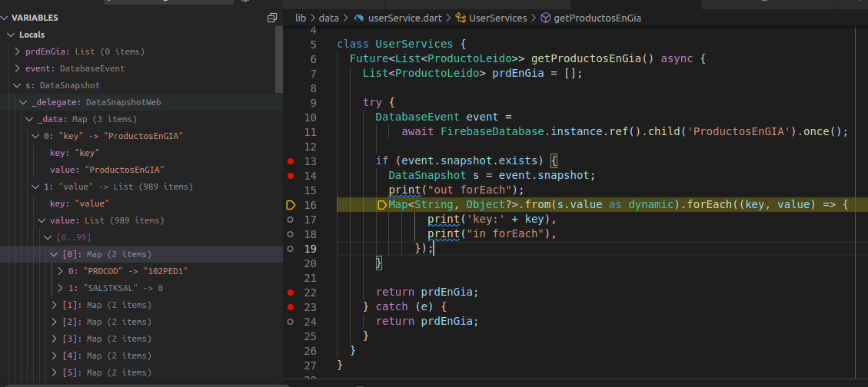Click the current execution arrow at line 16

291,205
